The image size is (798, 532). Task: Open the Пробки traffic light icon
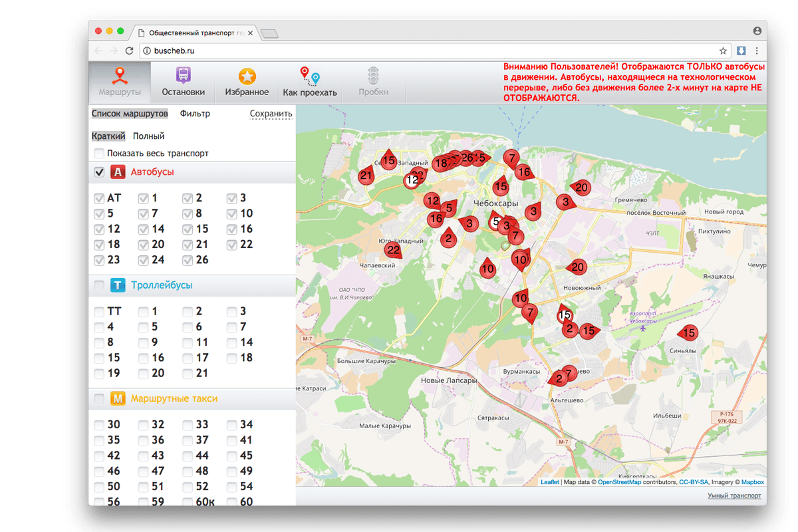click(373, 76)
